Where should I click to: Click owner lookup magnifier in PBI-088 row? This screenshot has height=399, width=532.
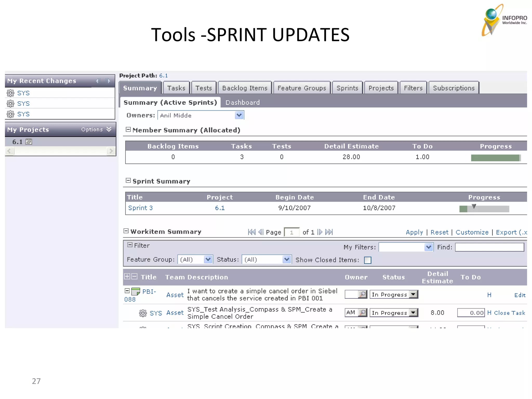coord(362,294)
